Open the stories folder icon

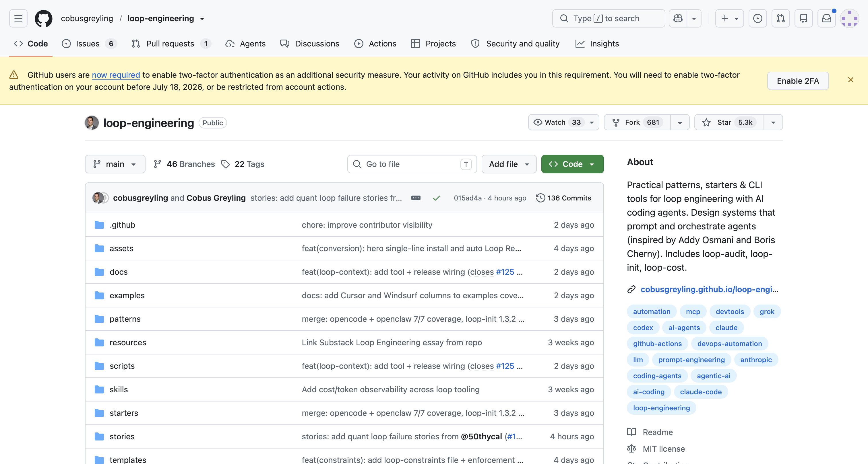click(x=99, y=437)
